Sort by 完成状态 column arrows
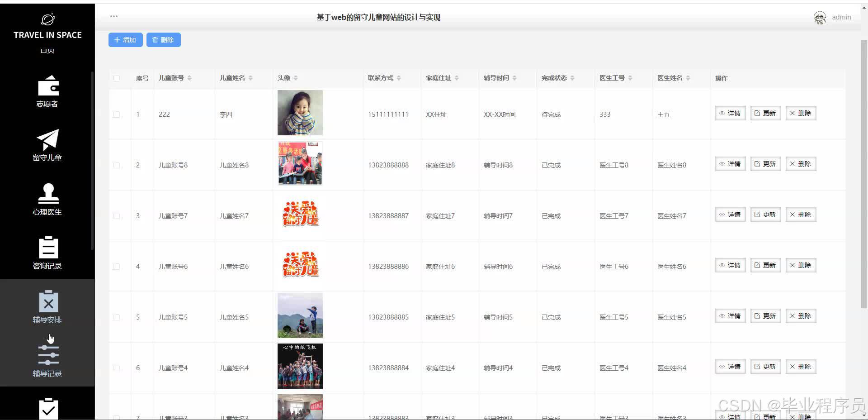Image resolution: width=868 pixels, height=420 pixels. (x=572, y=78)
